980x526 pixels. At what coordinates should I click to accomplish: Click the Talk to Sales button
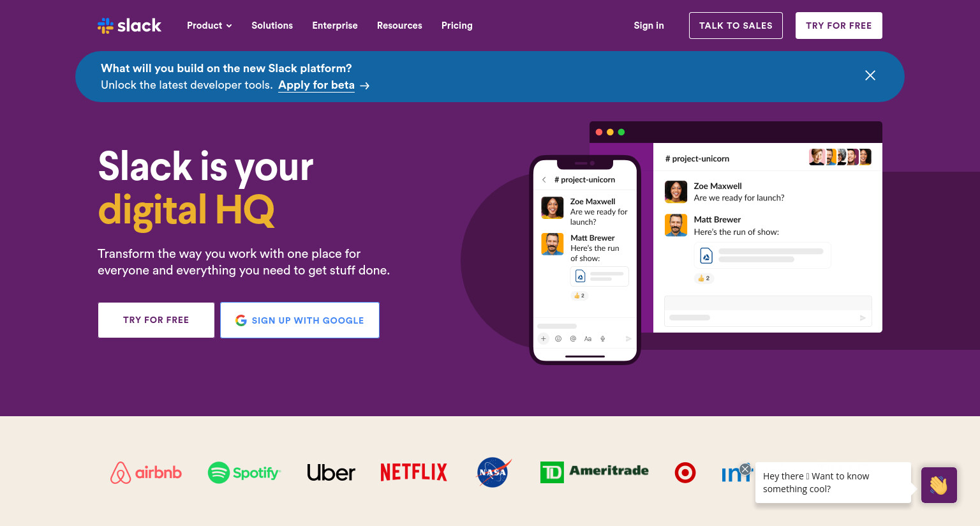pos(736,26)
